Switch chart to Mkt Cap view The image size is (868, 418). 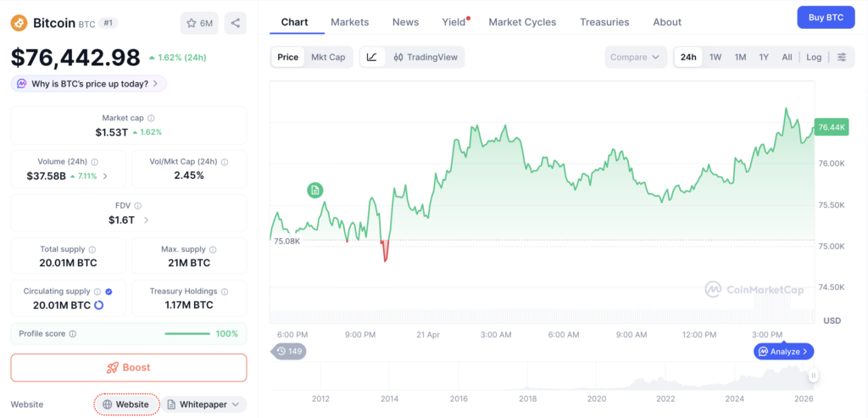(x=328, y=57)
